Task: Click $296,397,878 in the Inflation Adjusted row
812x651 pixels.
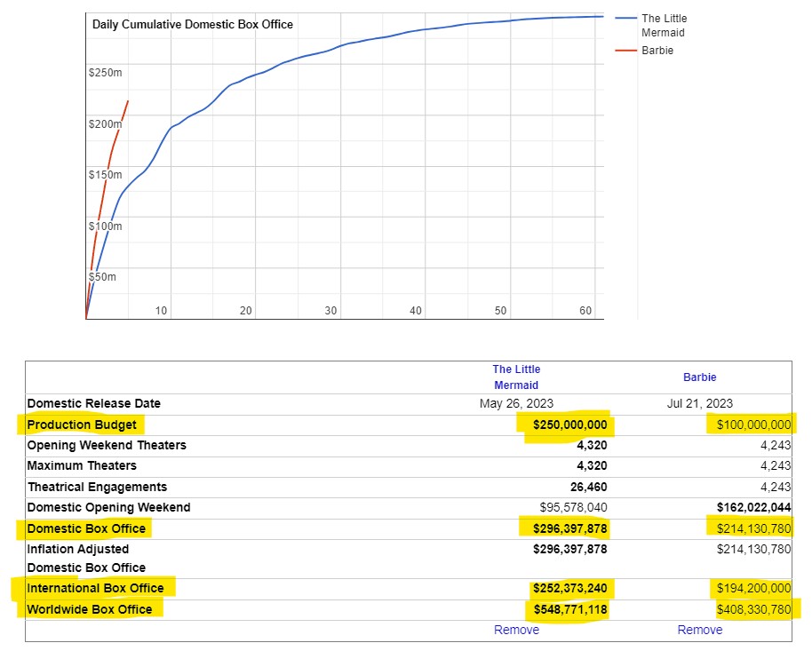Action: [569, 549]
